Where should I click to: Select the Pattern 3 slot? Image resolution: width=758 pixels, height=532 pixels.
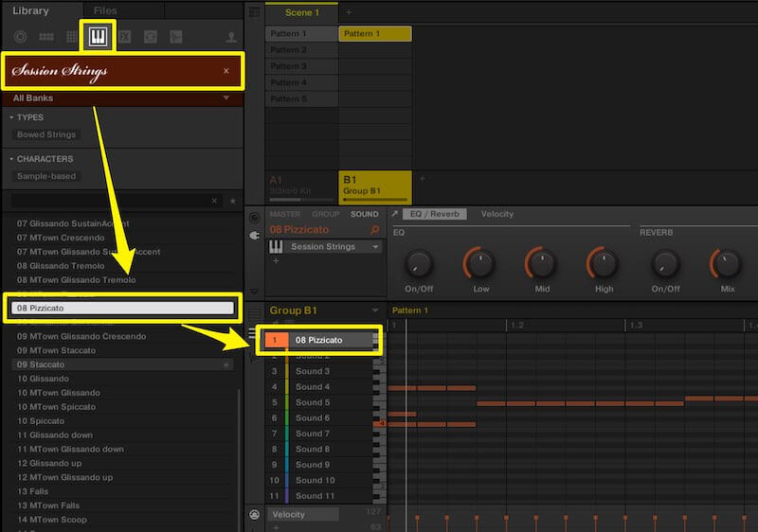[x=301, y=66]
